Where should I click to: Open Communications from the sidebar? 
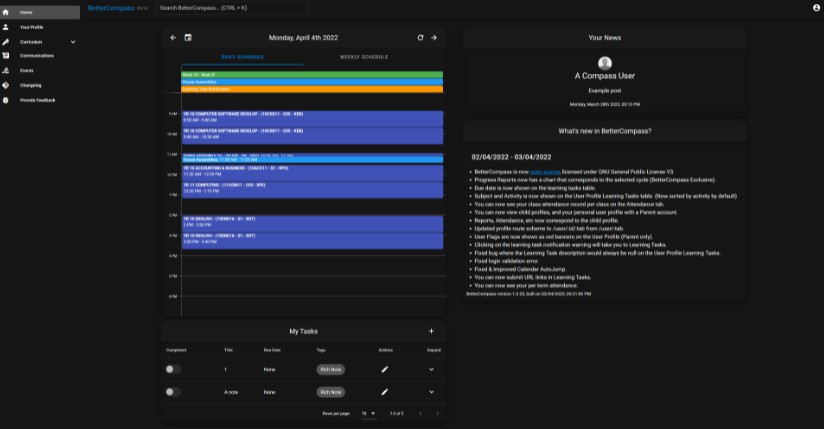point(37,56)
